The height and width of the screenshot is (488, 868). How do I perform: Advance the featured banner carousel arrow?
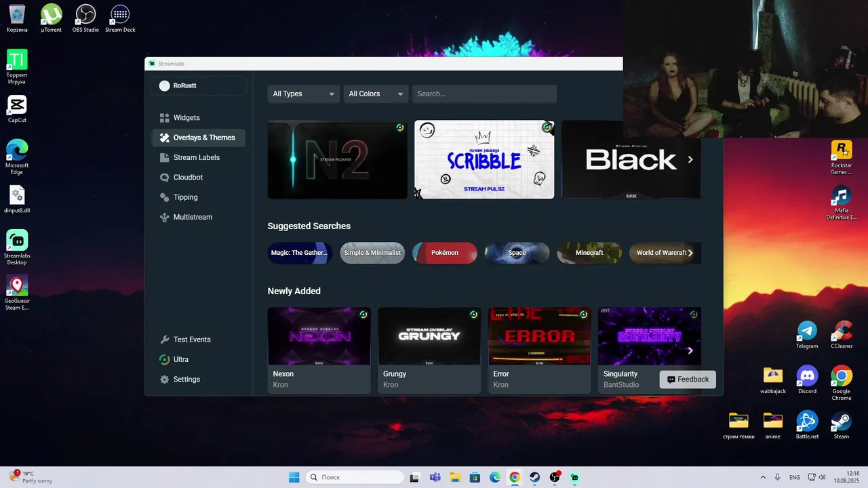(x=690, y=160)
